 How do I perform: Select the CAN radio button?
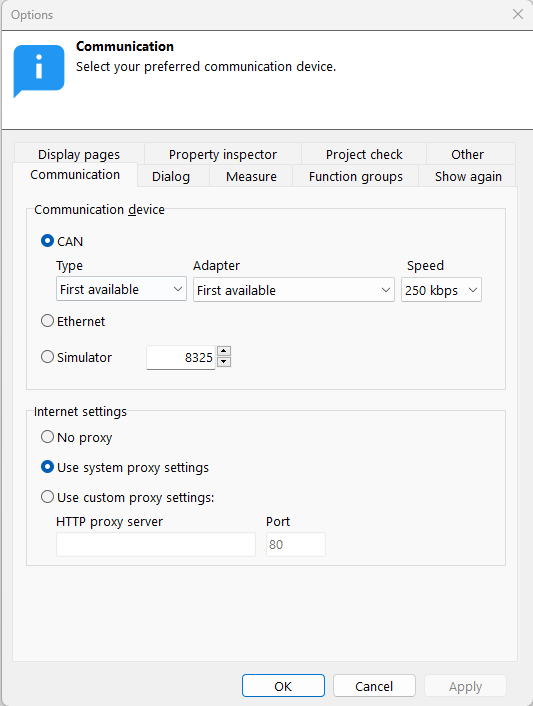click(47, 241)
